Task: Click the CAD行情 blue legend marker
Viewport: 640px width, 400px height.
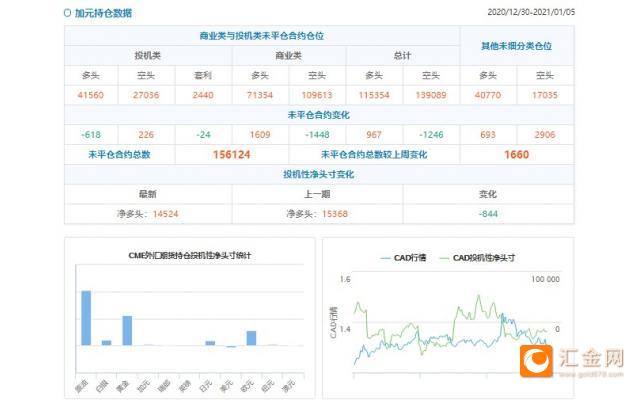Action: (385, 258)
